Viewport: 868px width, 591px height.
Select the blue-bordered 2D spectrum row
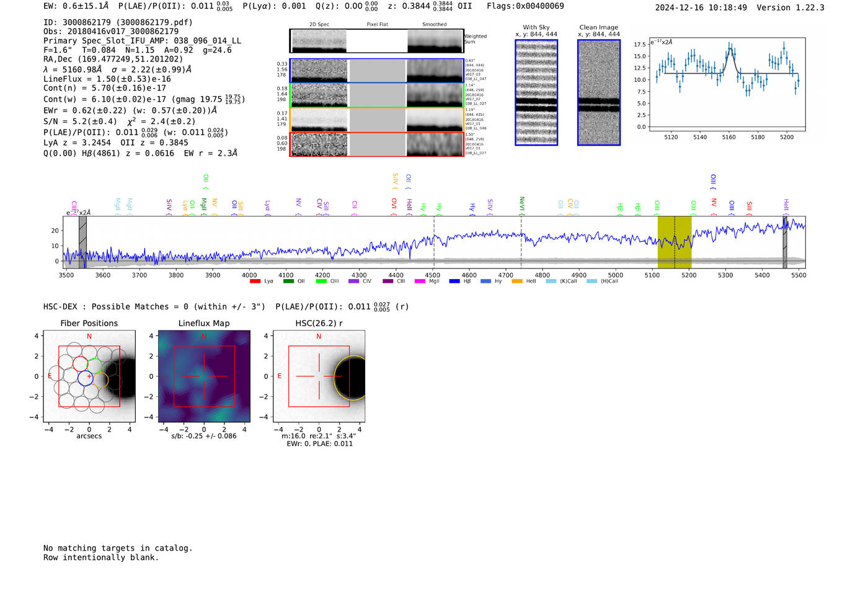377,71
